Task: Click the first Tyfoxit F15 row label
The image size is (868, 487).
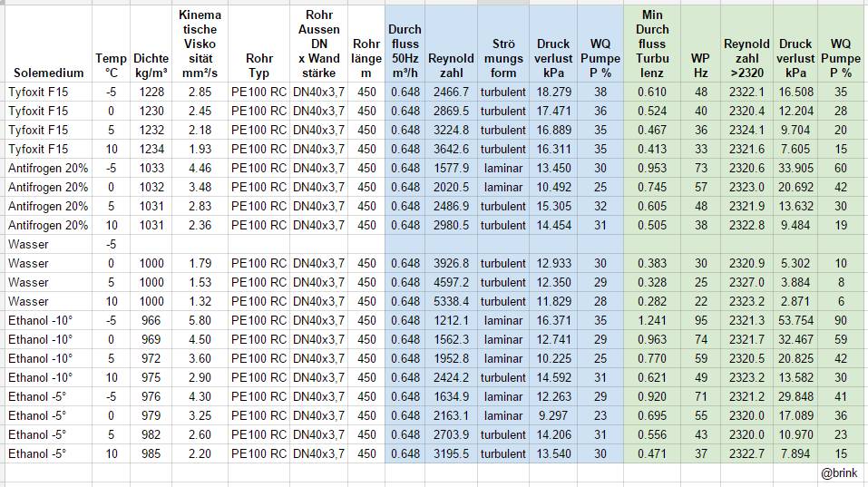Action: tap(48, 92)
